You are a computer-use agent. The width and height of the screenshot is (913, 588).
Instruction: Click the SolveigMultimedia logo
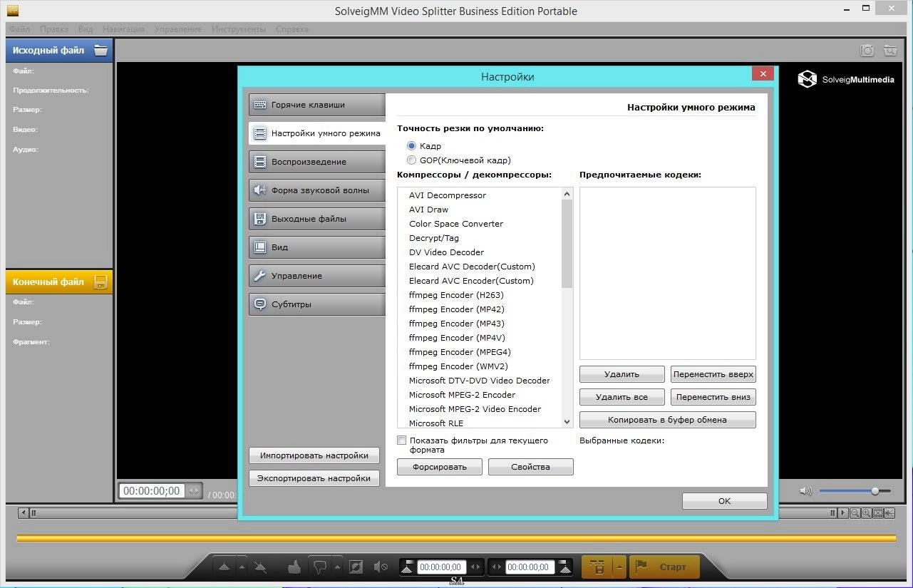coord(846,79)
